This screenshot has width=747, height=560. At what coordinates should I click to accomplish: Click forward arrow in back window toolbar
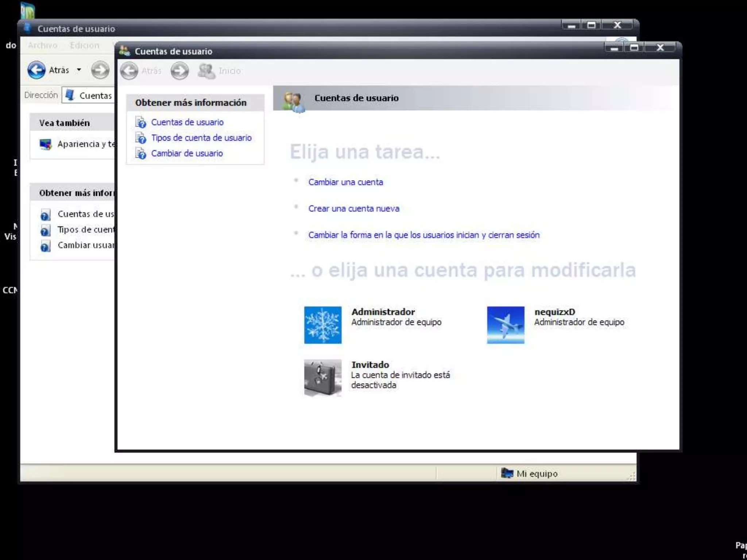[x=100, y=70]
